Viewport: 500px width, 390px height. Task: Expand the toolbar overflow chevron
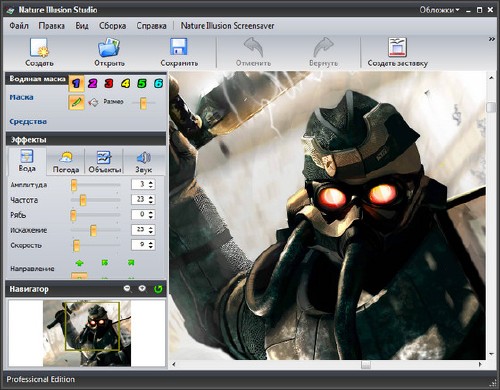pyautogui.click(x=492, y=39)
